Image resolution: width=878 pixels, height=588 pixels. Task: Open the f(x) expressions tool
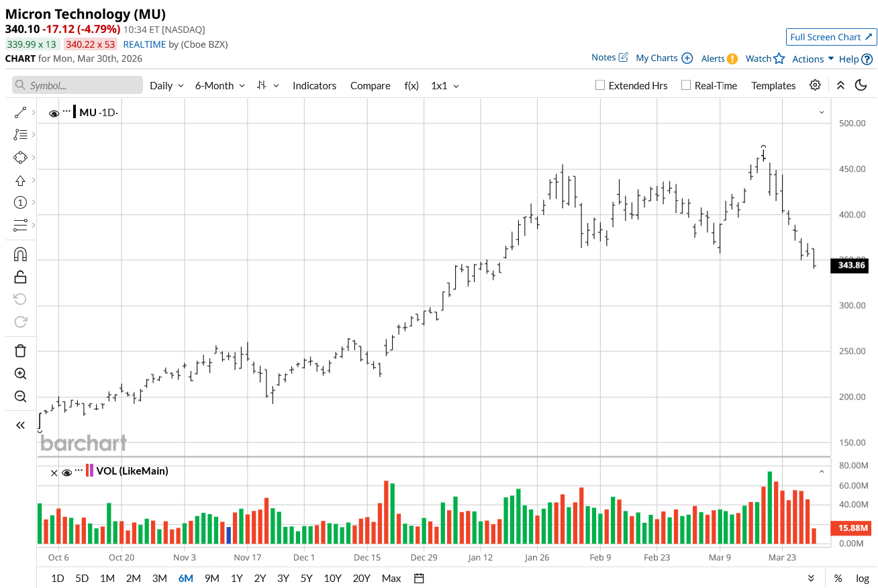coord(411,85)
